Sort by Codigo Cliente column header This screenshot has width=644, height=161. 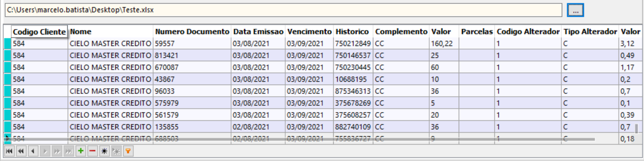click(39, 32)
